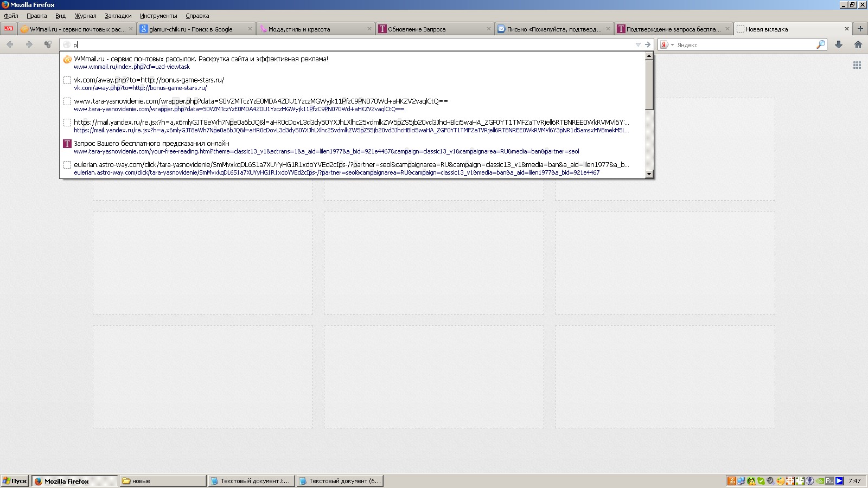Open the Справка menu
This screenshot has width=868, height=488.
click(x=197, y=16)
